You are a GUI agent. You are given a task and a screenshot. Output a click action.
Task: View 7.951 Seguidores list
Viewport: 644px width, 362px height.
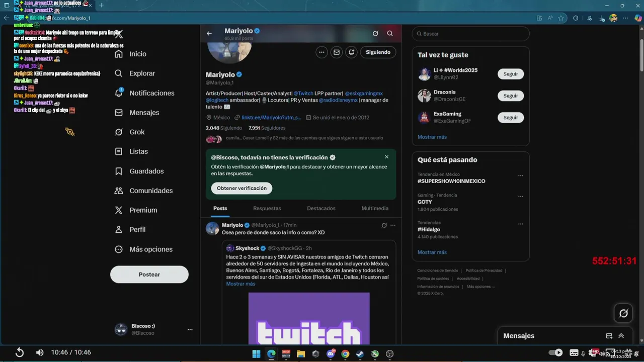(267, 128)
